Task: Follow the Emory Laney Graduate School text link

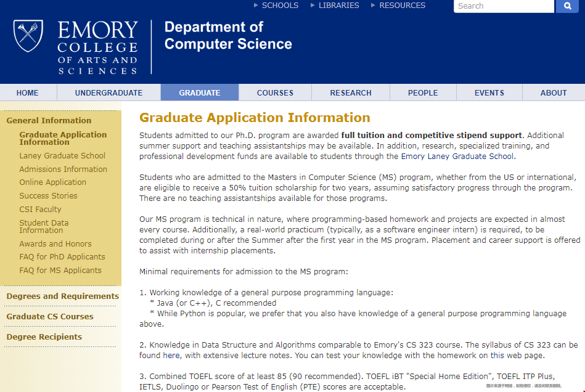Action: (457, 157)
